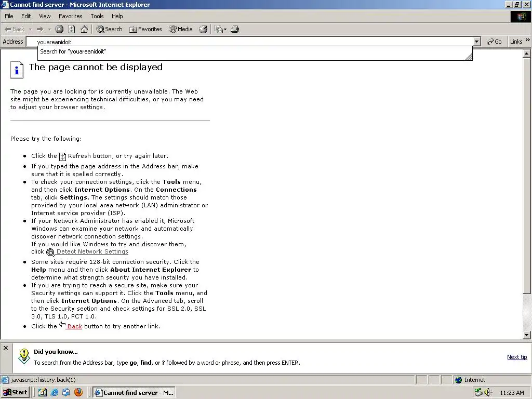Click the network connection tray icon
Viewport: 532px width, 399px height.
click(x=478, y=393)
